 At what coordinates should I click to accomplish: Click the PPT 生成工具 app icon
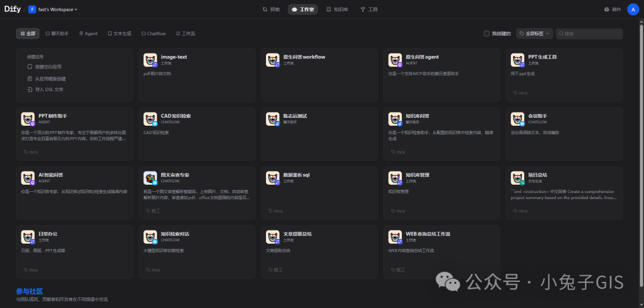point(518,60)
